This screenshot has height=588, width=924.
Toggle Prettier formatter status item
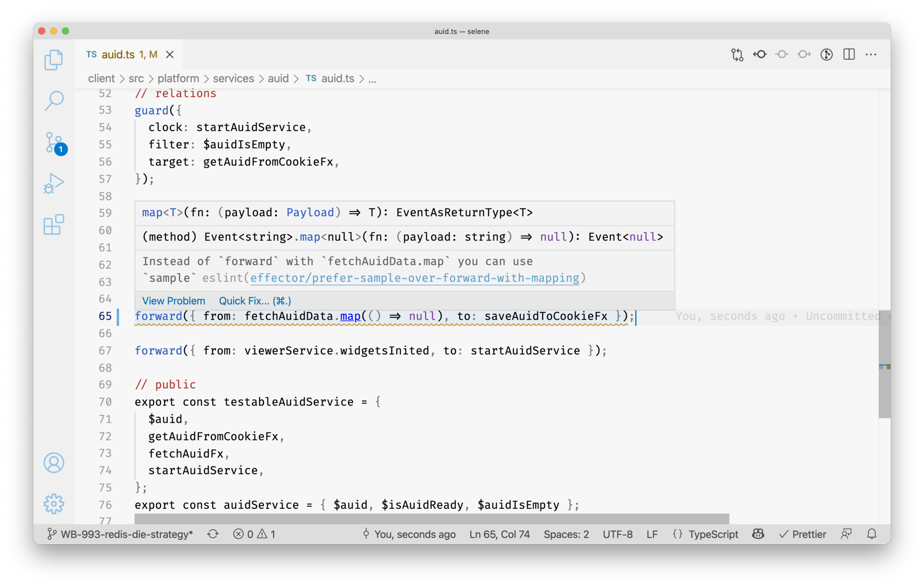[803, 534]
